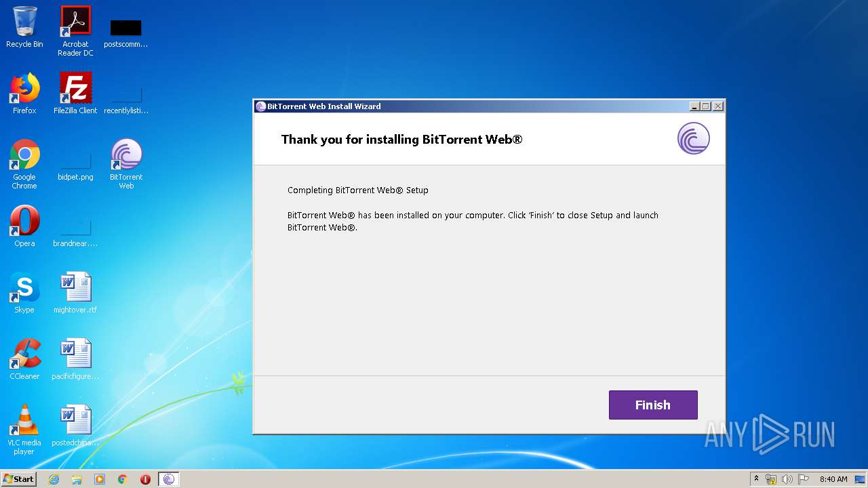Select mightover.rtf document
The height and width of the screenshot is (488, 868).
75,292
